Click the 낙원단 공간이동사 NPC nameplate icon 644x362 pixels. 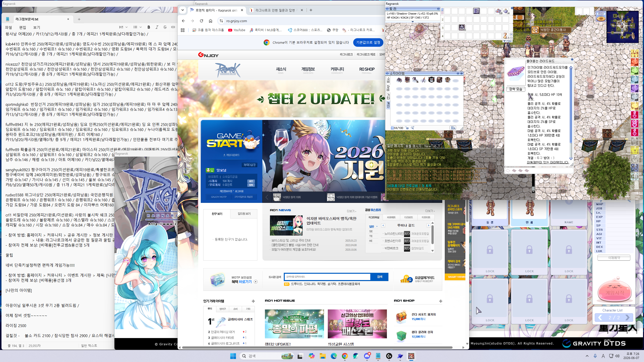click(535, 30)
